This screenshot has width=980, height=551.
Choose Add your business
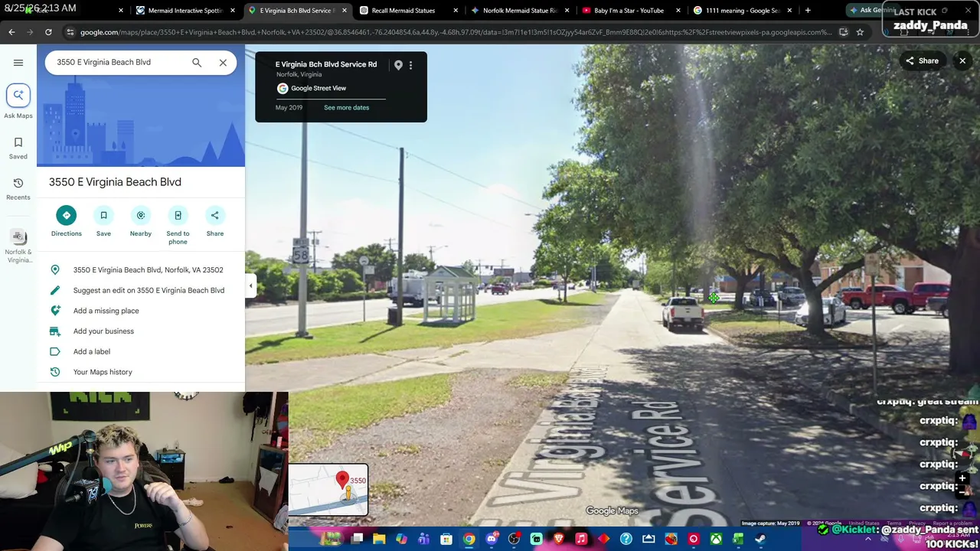point(103,331)
